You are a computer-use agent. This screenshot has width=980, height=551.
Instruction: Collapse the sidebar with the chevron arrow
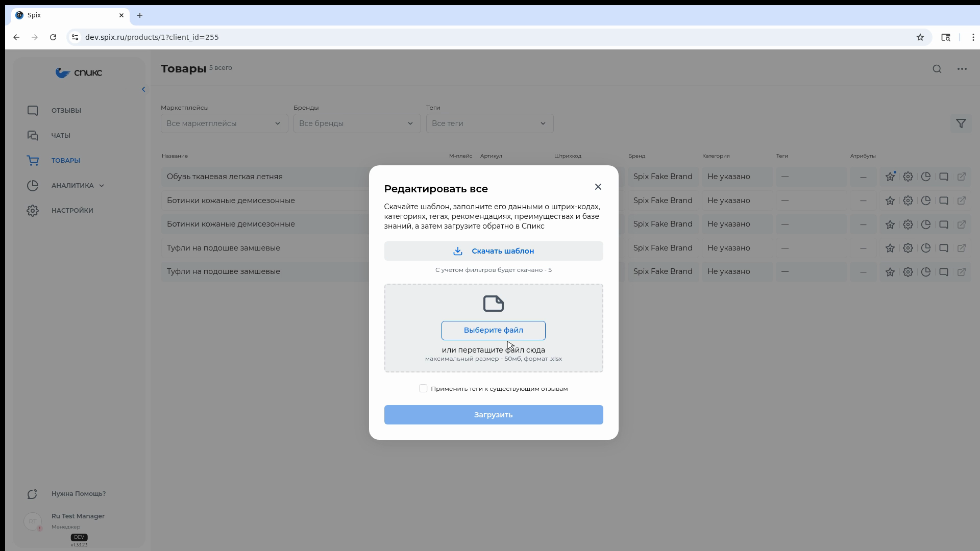click(x=143, y=89)
